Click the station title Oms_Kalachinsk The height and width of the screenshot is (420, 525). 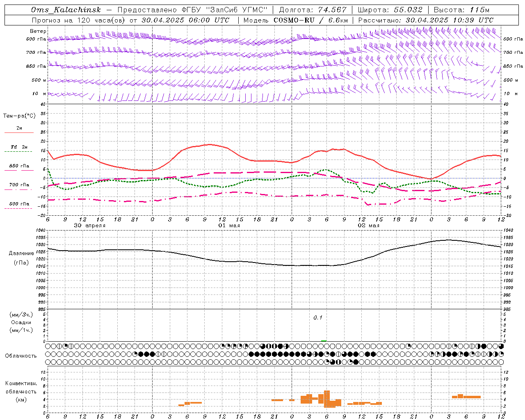coord(66,10)
